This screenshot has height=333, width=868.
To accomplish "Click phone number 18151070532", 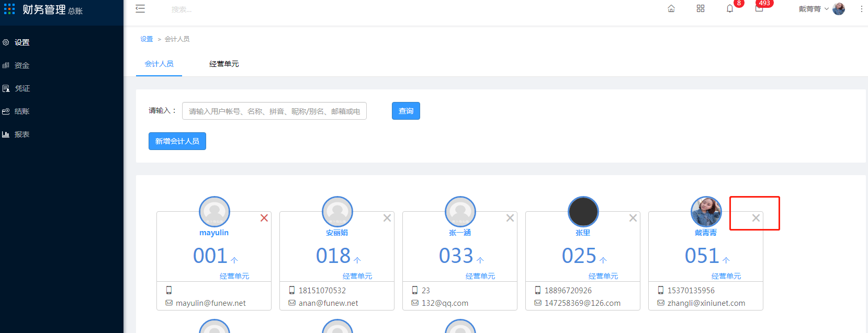I will (x=322, y=290).
